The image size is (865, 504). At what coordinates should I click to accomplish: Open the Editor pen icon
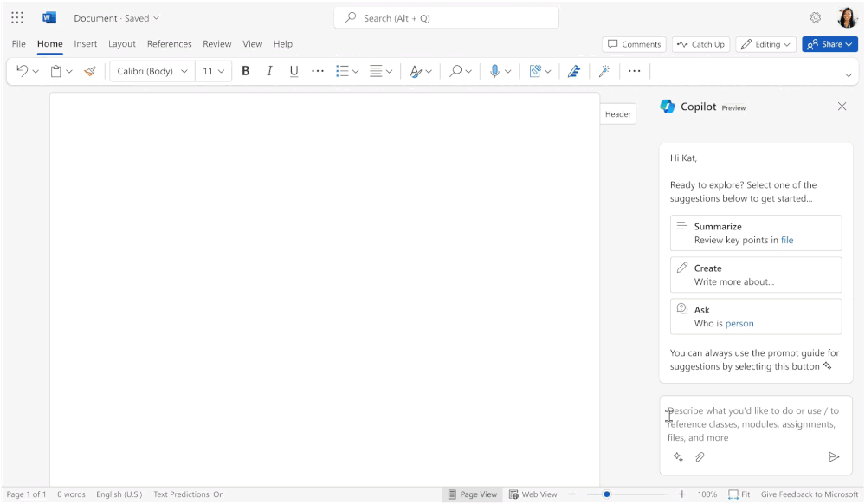(574, 71)
